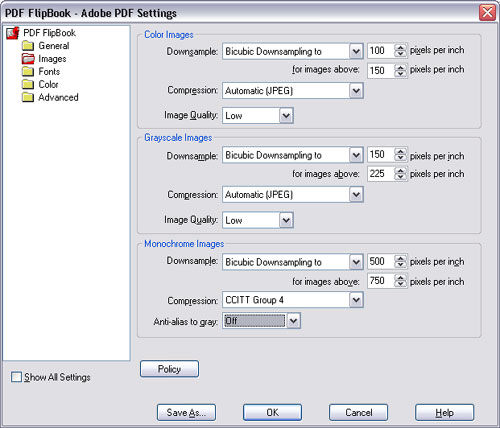Click the PDF FlipBook root icon
500x428 pixels.
click(13, 33)
